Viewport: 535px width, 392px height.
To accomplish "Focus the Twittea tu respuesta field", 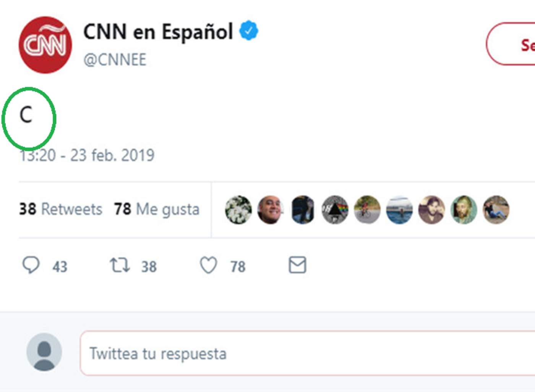I will click(x=306, y=353).
